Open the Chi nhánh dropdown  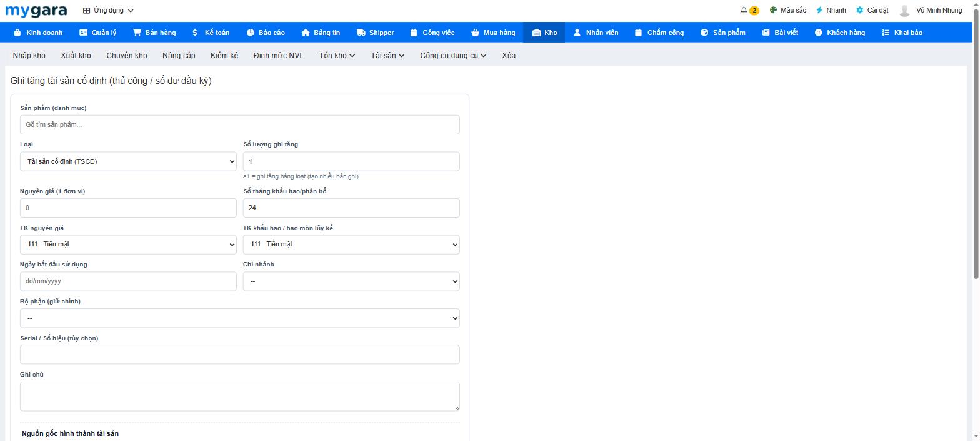[x=351, y=281]
